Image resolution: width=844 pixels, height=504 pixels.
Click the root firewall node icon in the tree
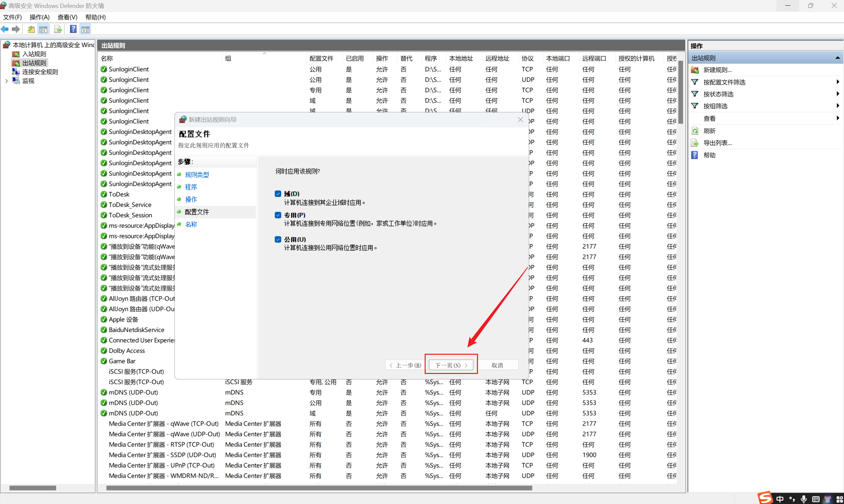pyautogui.click(x=6, y=44)
